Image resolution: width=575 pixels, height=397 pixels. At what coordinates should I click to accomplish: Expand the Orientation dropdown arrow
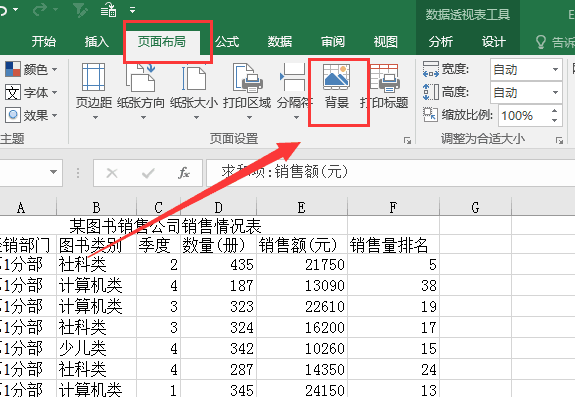143,118
